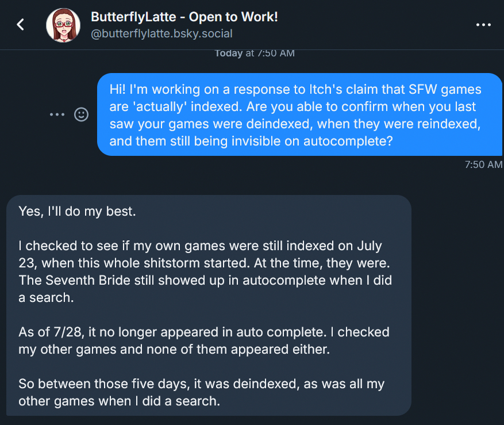
Task: Open message options dots beside blue message
Action: click(x=57, y=114)
